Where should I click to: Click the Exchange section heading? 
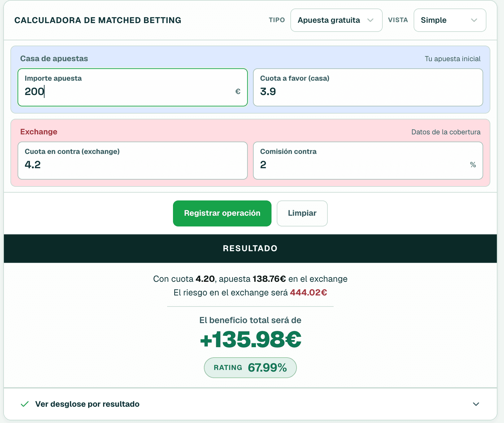coord(39,132)
